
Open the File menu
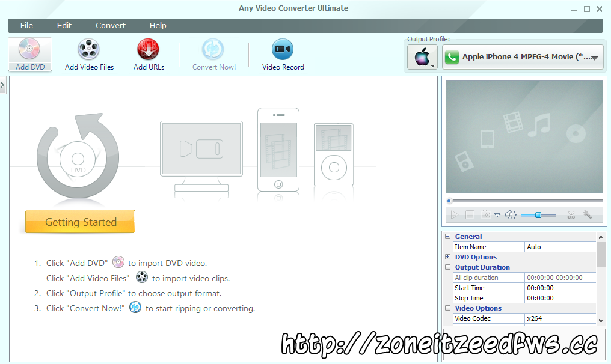pos(26,25)
